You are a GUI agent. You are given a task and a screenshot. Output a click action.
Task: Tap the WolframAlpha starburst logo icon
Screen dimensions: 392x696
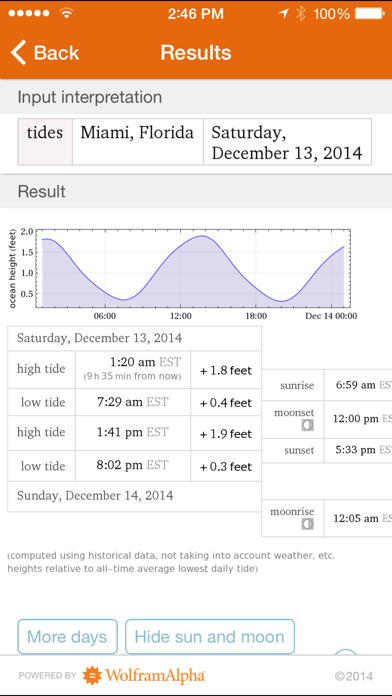(92, 676)
